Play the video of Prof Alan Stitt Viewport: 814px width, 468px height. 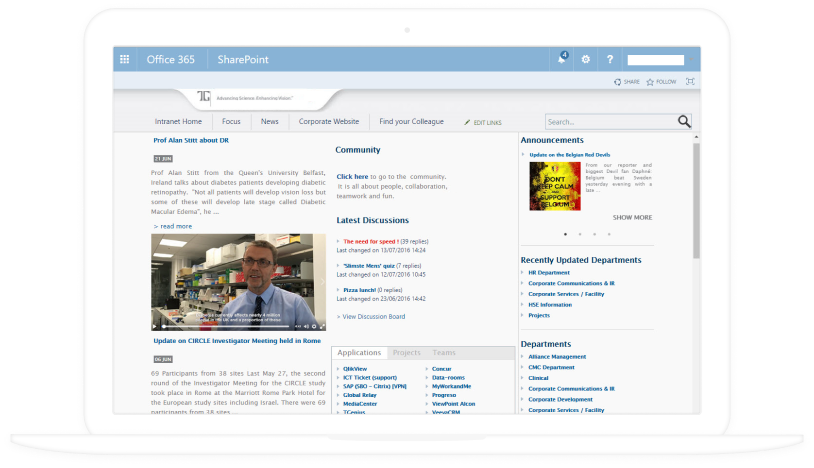tap(155, 326)
